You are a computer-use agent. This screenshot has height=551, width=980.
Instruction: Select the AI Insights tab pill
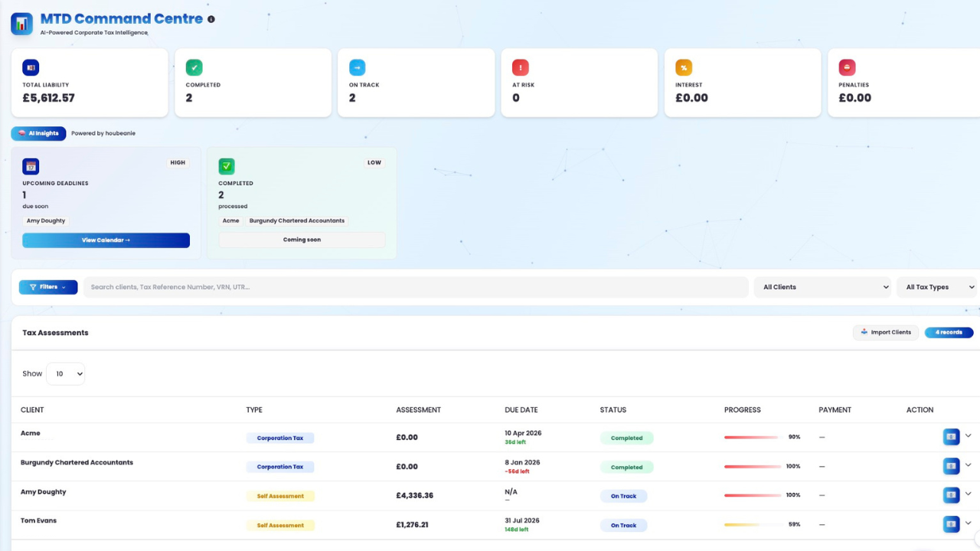pos(38,133)
